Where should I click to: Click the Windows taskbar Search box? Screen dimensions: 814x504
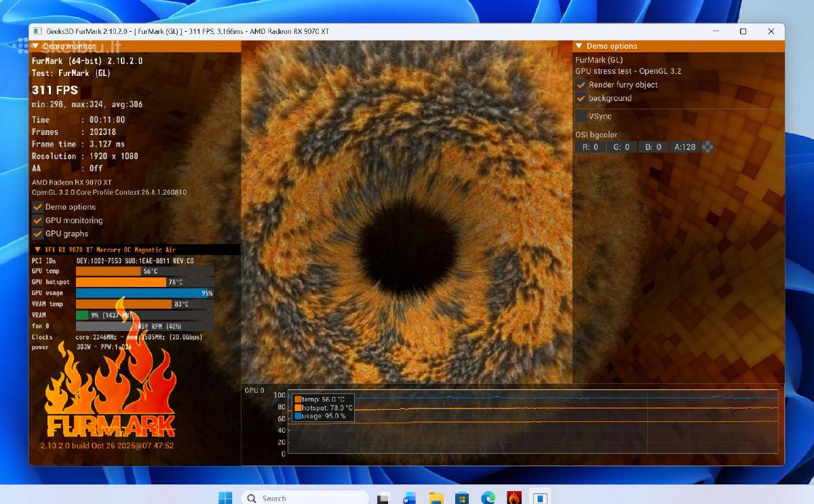click(x=305, y=498)
